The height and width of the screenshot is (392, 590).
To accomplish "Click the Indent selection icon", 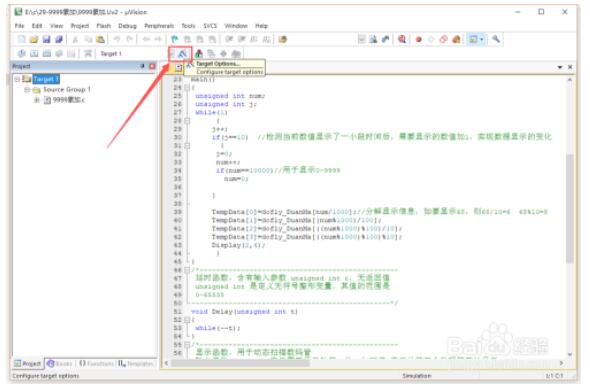I will [229, 39].
